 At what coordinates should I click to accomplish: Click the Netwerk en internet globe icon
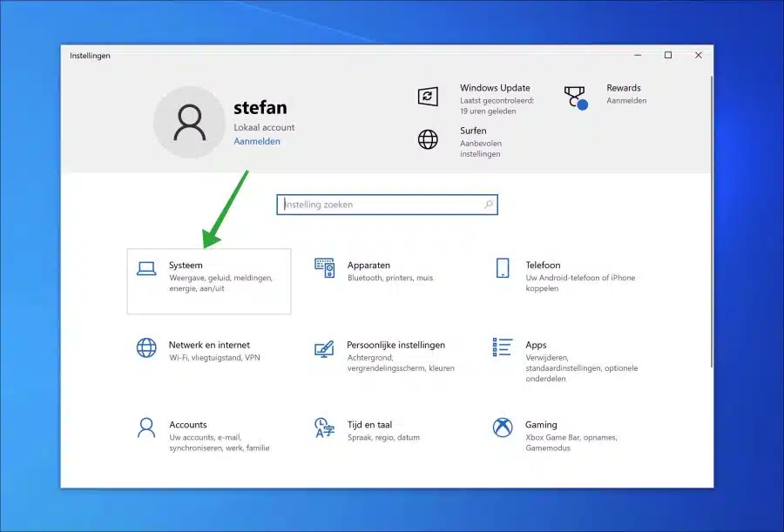coord(146,347)
